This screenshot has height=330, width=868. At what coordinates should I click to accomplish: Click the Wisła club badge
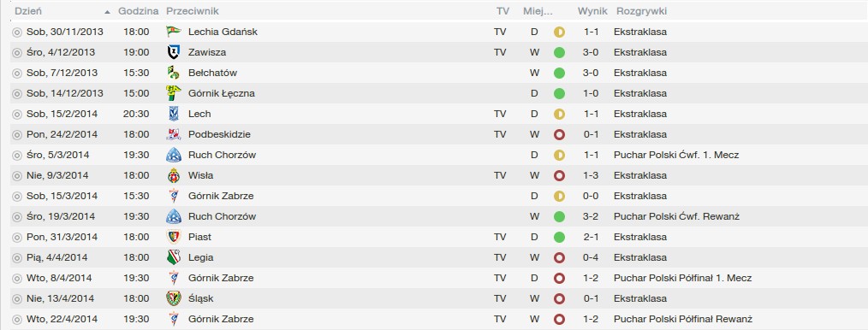coord(173,175)
